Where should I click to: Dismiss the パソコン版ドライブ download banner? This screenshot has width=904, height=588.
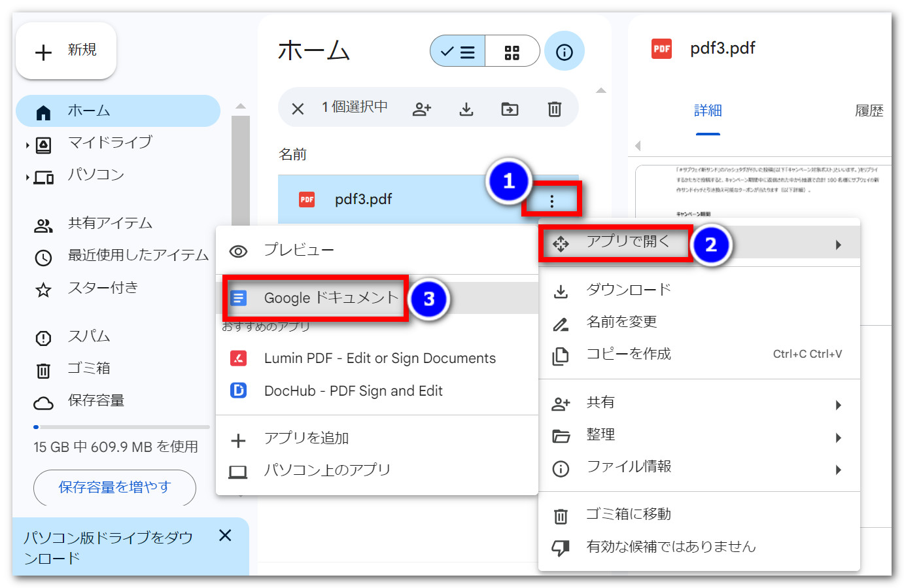(225, 536)
